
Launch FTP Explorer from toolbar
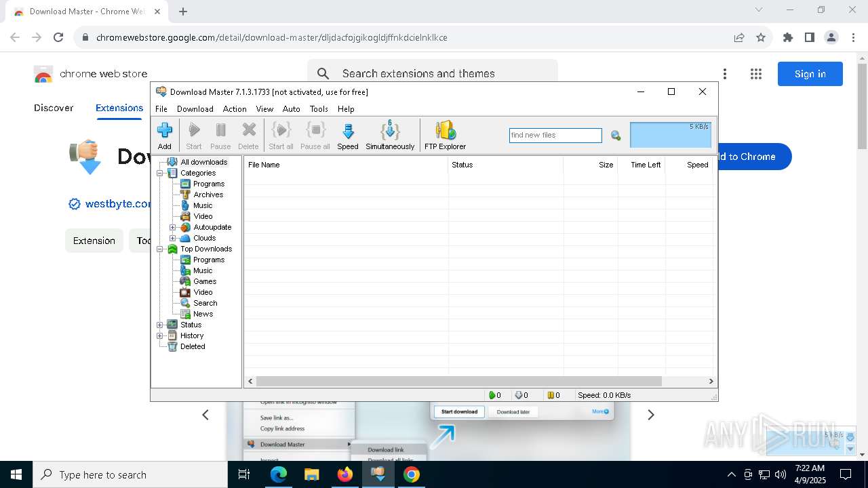(445, 135)
